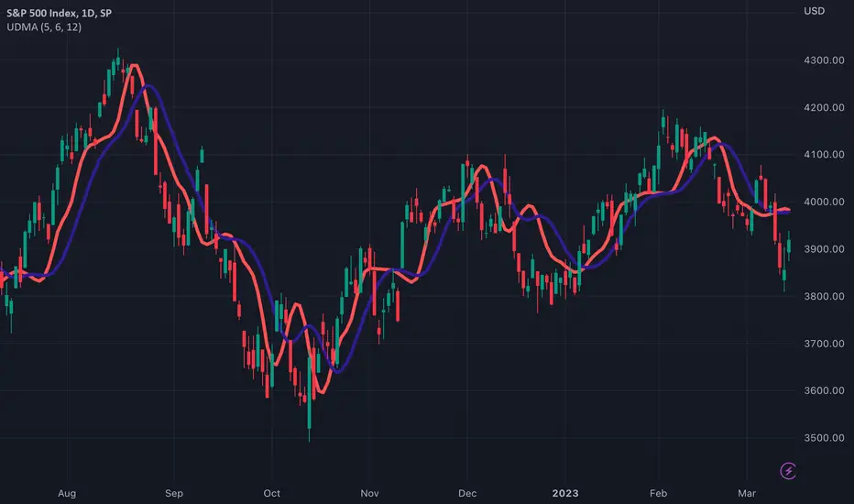Viewport: 854px width, 504px height.
Task: Click the 2023 year marker on time axis
Action: click(x=565, y=493)
